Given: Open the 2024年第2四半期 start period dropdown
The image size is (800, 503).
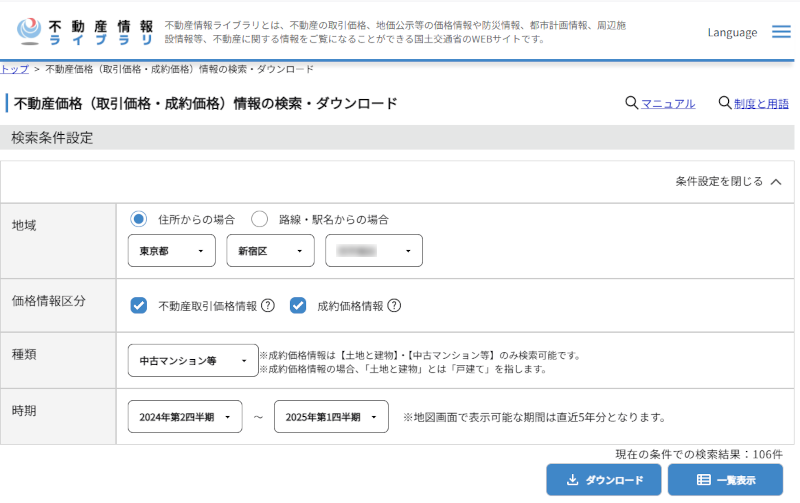Looking at the screenshot, I should (185, 417).
